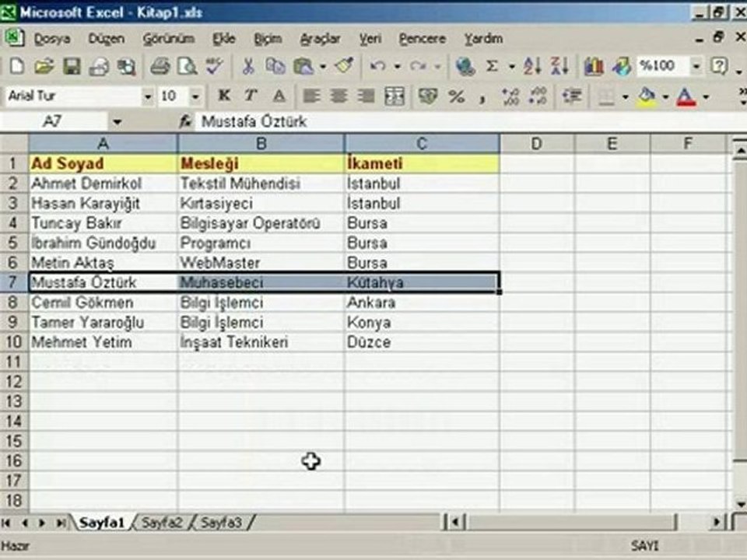Decrease decimal places
This screenshot has width=747, height=560.
pos(538,96)
